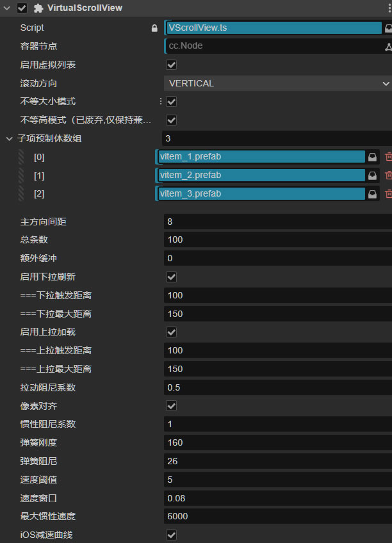392x543 pixels.
Task: Collapse the 子项预制体数组 array
Action: [10, 139]
